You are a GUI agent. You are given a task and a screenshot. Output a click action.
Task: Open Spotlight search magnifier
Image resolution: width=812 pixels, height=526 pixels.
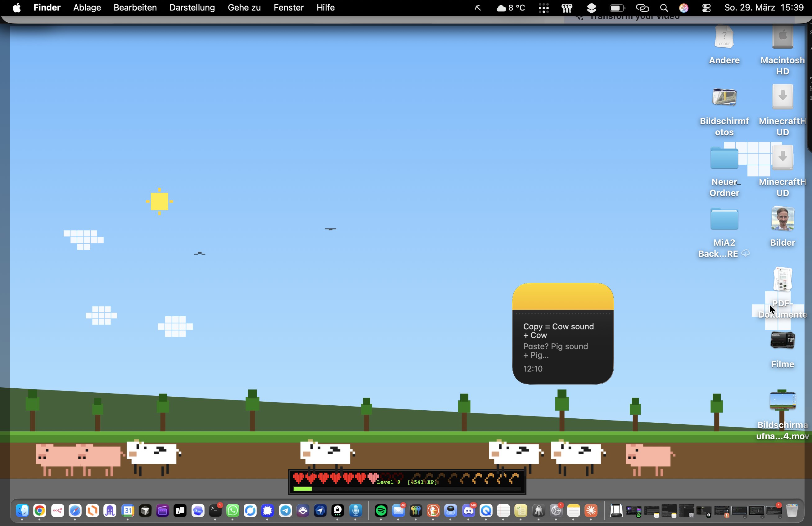pos(664,8)
